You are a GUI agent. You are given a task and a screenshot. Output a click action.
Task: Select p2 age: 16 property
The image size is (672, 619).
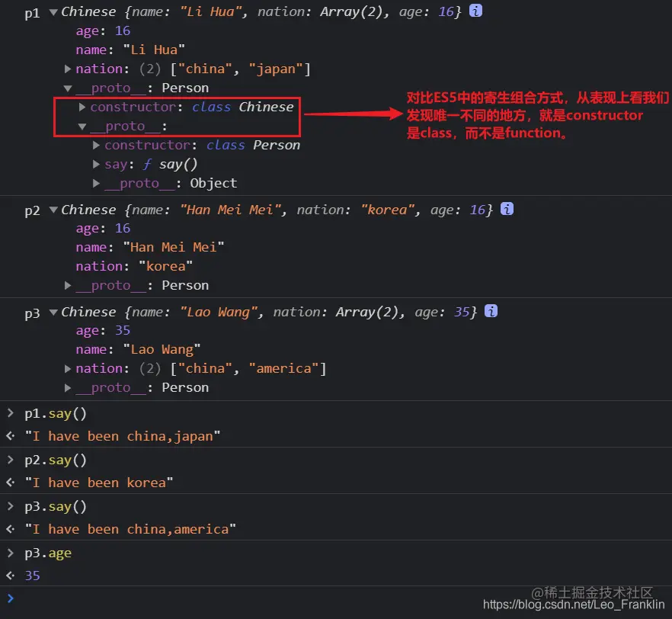[x=103, y=229]
